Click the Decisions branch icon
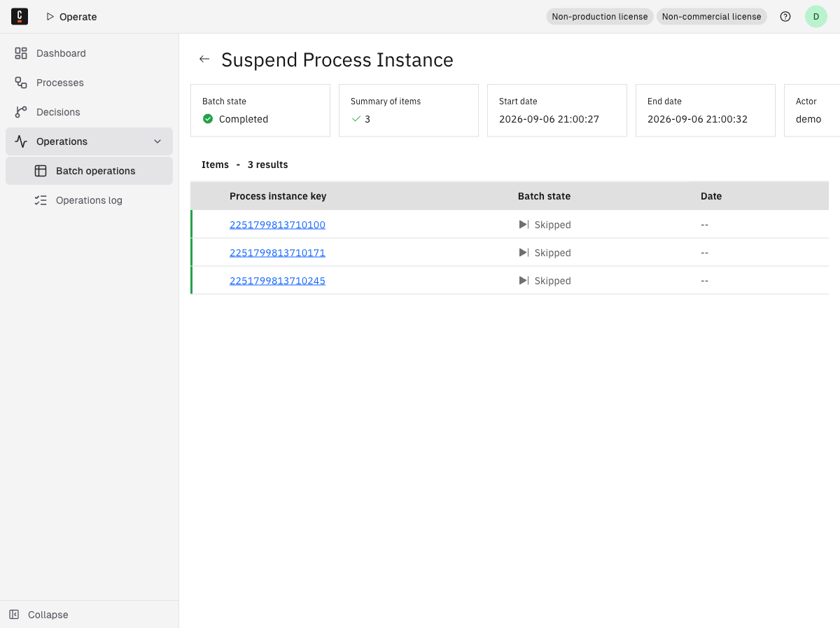Screen dimensions: 840x628 (21, 112)
